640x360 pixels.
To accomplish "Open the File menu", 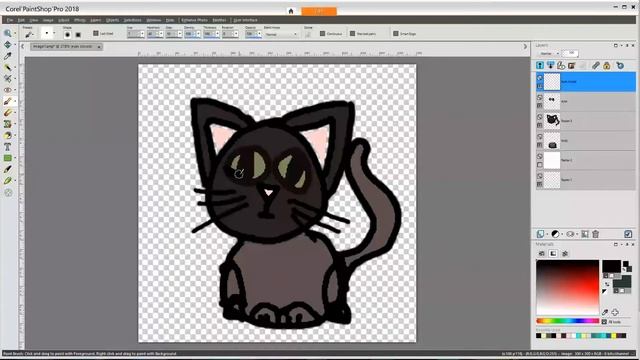I will pos(9,20).
